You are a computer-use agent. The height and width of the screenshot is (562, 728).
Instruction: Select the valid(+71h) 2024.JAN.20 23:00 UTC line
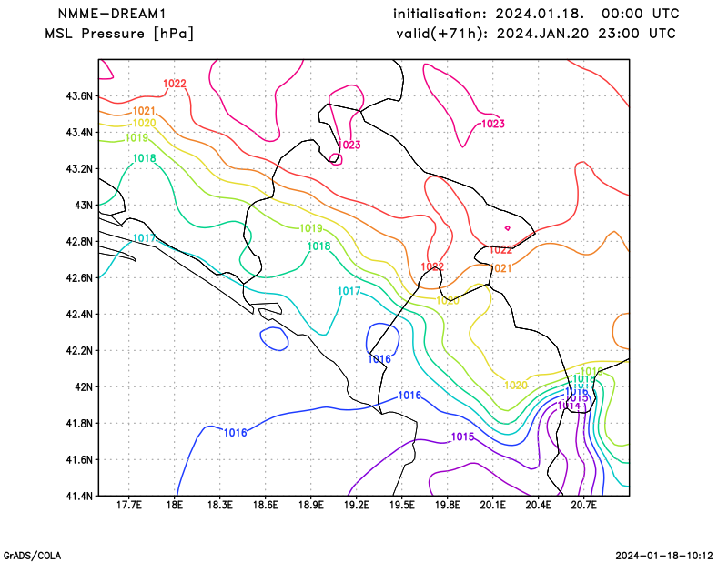(536, 34)
